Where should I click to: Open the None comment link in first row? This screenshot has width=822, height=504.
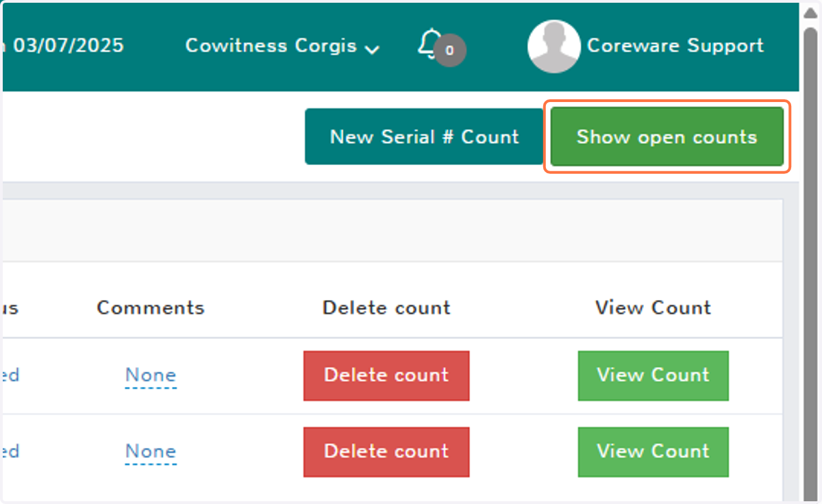(151, 375)
